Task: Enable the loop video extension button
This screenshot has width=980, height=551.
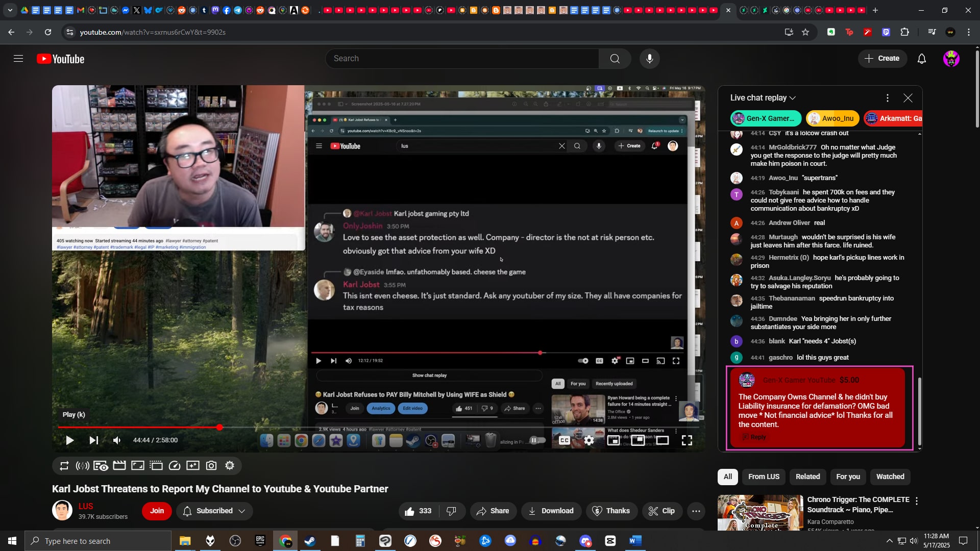Action: [64, 466]
